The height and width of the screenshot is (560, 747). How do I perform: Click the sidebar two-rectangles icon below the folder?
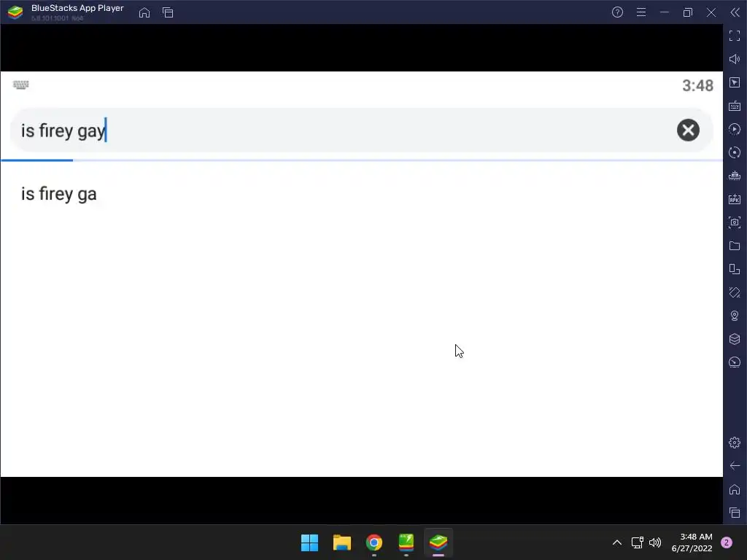click(735, 269)
